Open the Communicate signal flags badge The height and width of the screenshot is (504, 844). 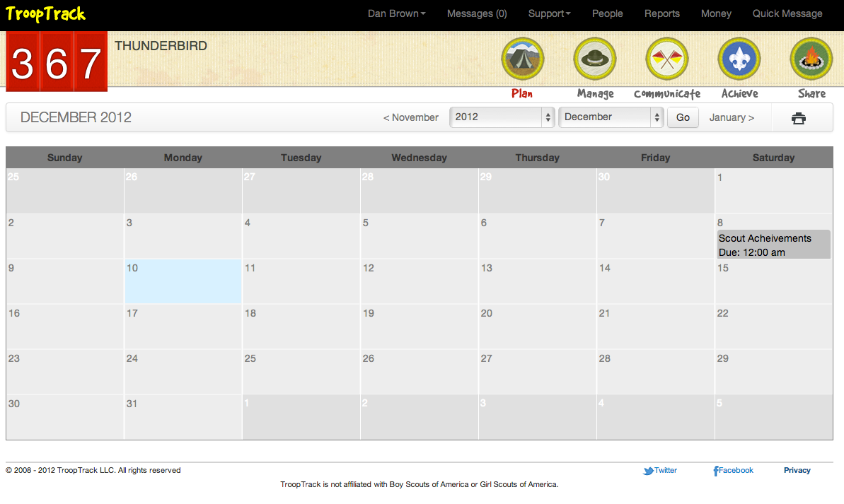click(667, 59)
